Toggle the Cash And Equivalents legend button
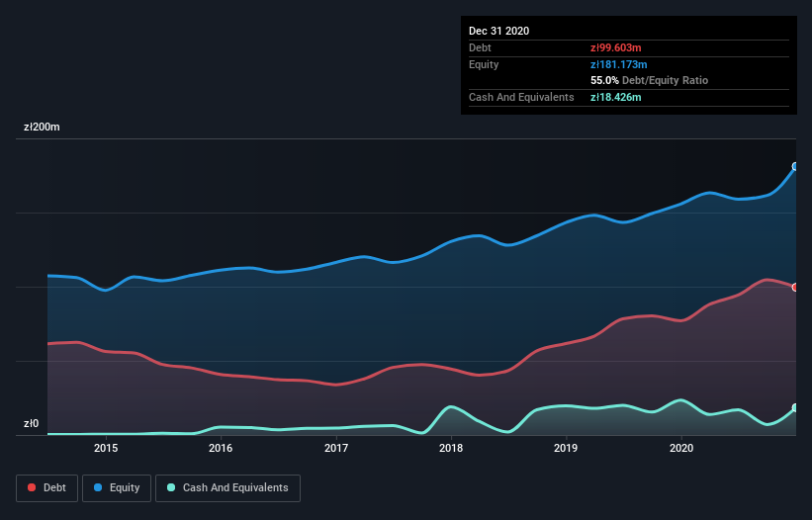 (227, 488)
